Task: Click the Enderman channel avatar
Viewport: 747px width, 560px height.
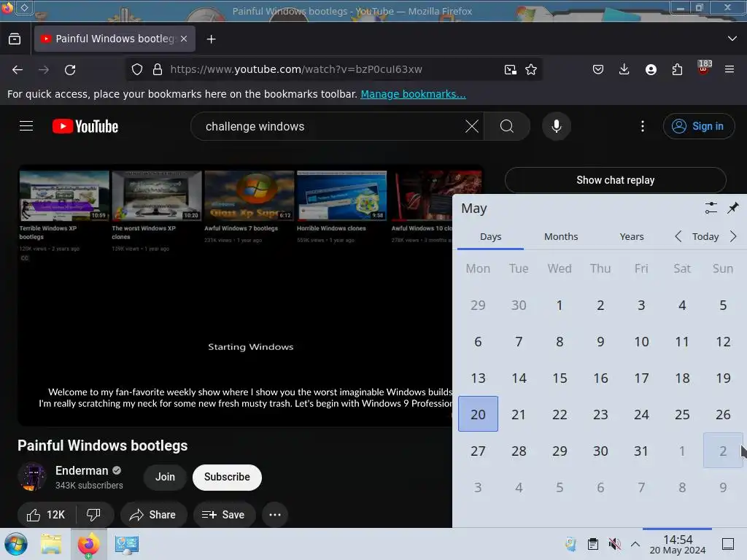Action: tap(32, 477)
